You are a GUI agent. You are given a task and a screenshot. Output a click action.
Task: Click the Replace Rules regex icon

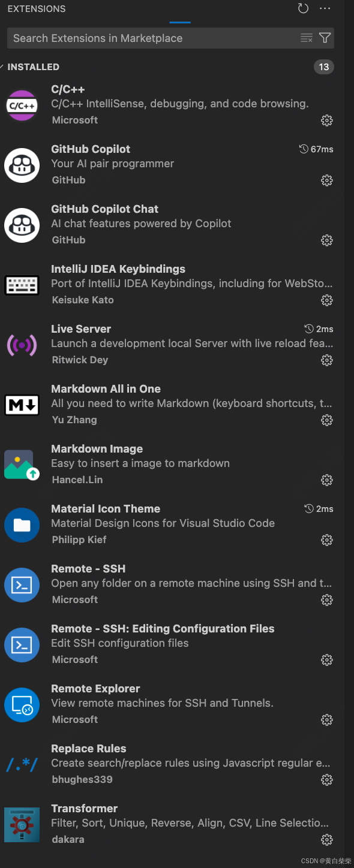point(22,764)
